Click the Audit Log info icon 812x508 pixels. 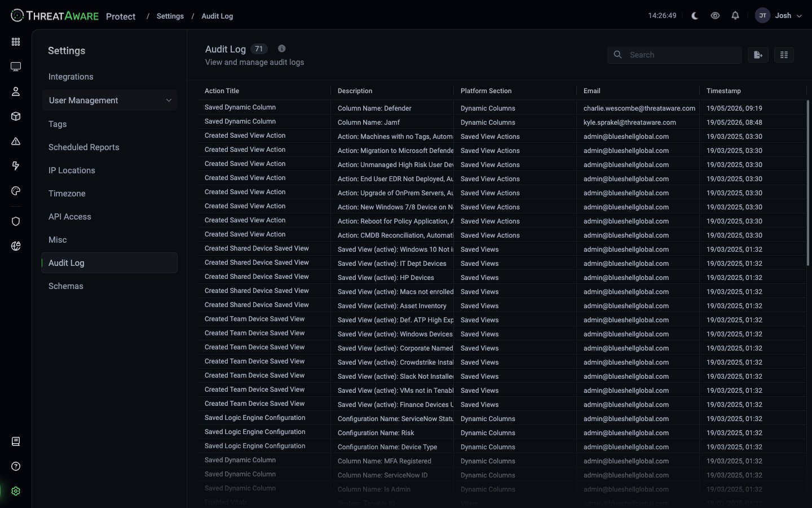281,49
